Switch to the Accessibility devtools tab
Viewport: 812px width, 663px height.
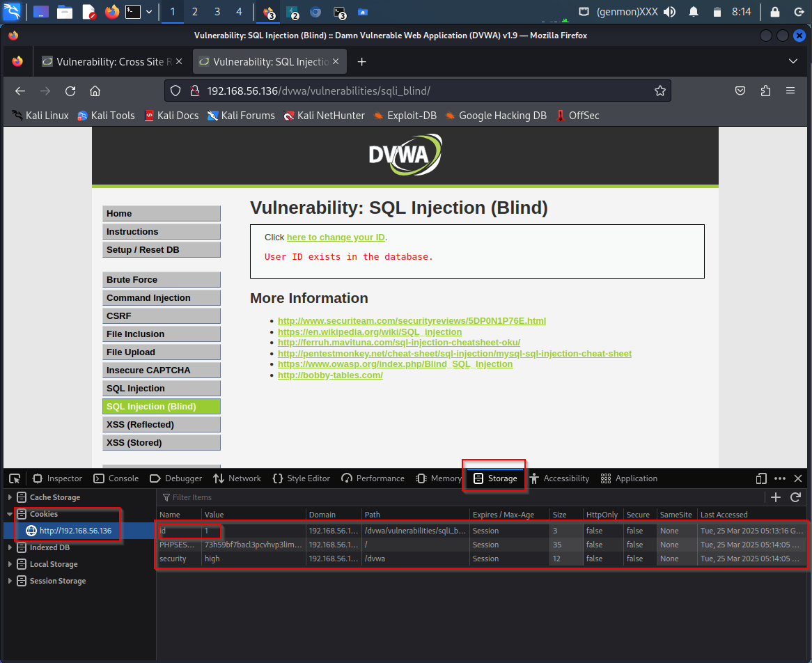[x=560, y=478]
